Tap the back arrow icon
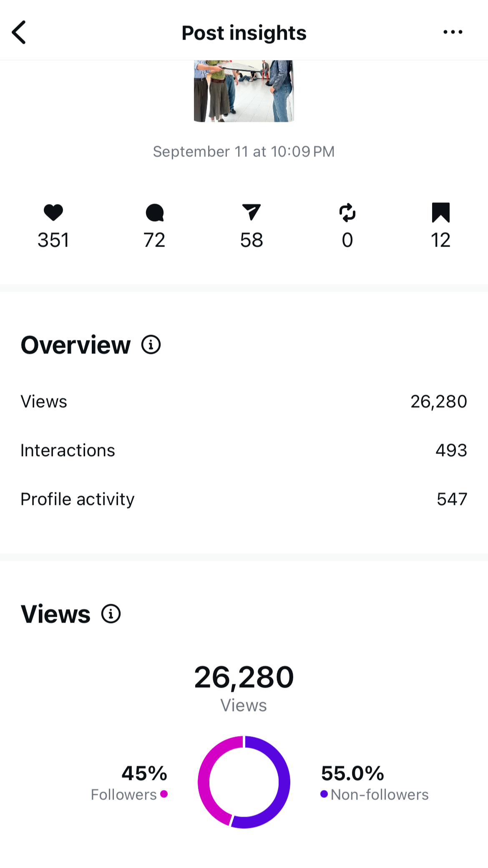The width and height of the screenshot is (488, 868). click(19, 32)
